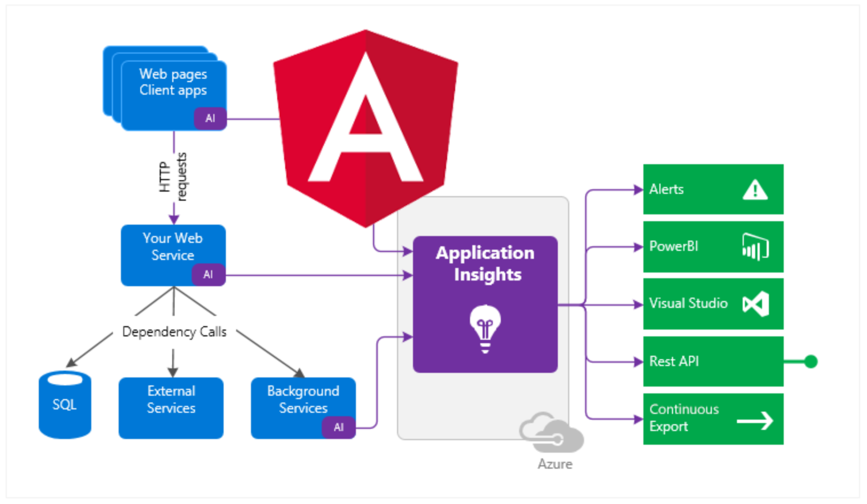Click the SQL database cylinder

pos(65,405)
